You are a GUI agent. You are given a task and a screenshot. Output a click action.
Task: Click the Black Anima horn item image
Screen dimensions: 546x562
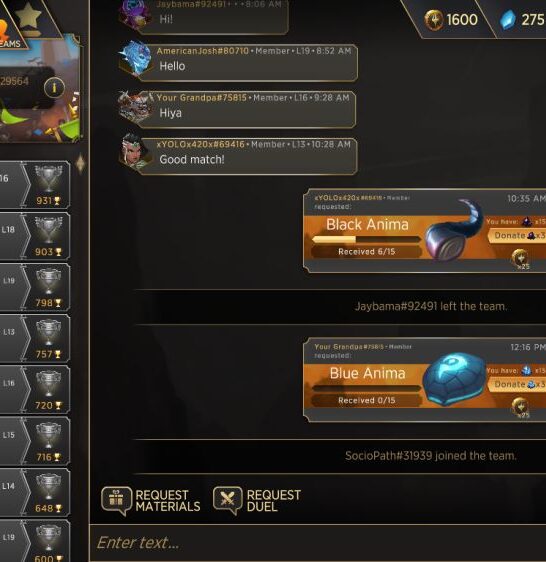[454, 229]
